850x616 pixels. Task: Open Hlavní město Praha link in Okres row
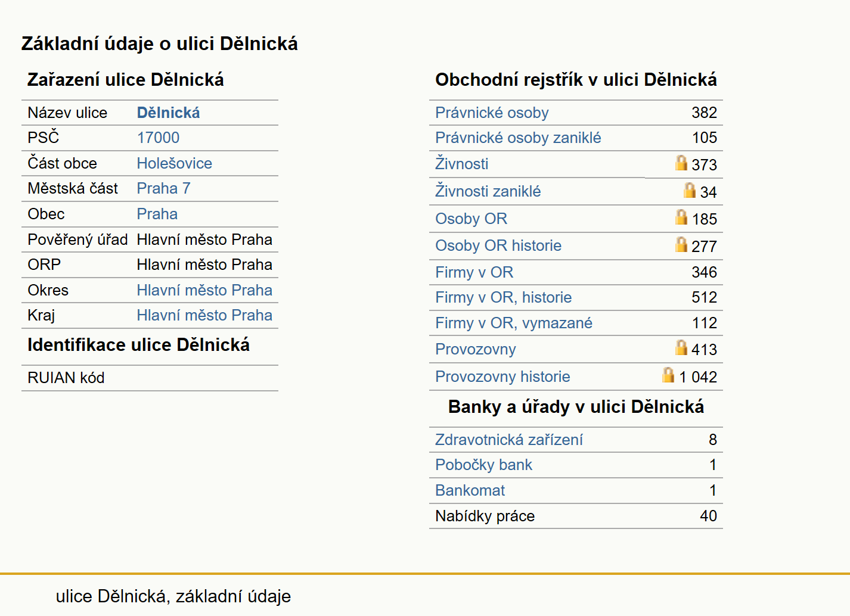point(204,290)
